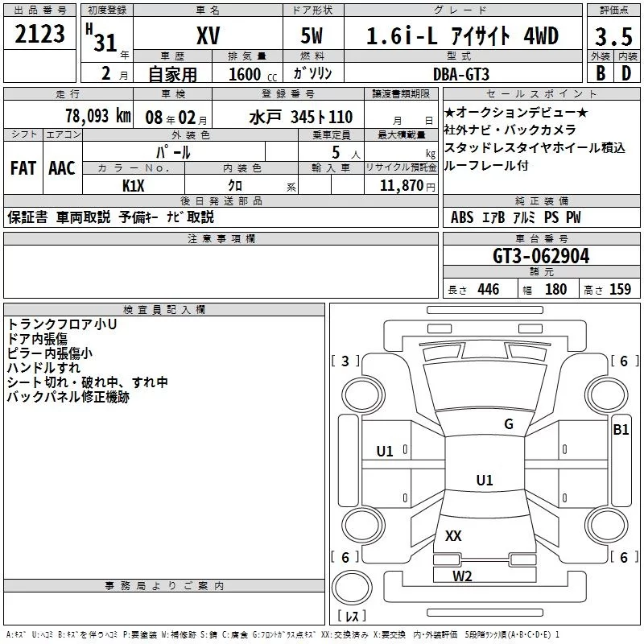Select the line ルーフレール付
The image size is (644, 644).
486,165
